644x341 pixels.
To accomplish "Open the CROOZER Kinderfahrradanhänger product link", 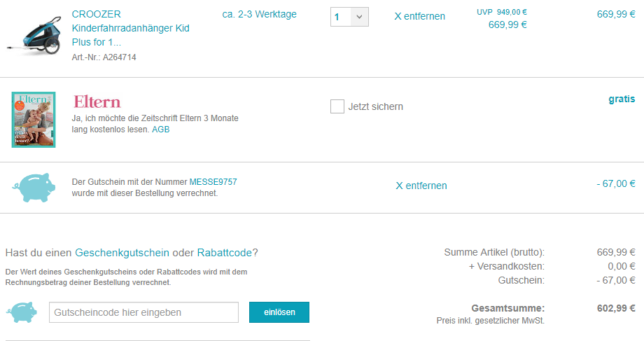I will coord(130,28).
